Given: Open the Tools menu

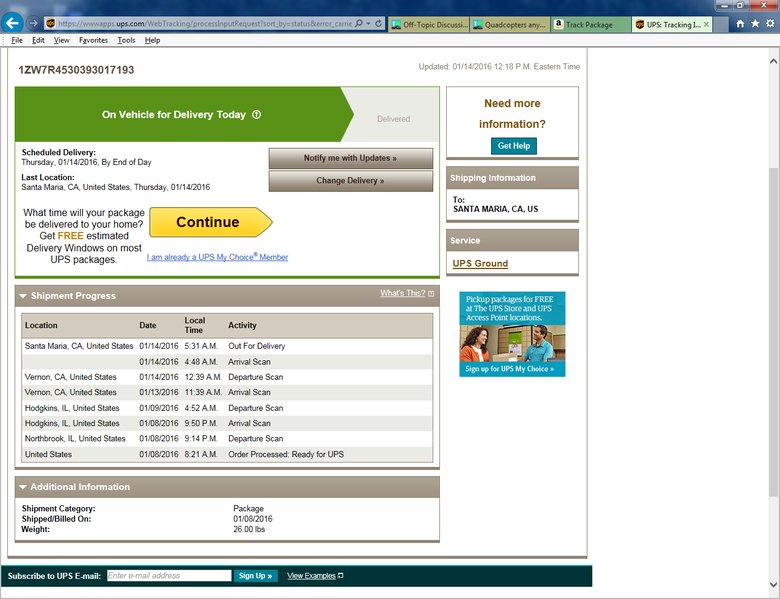Looking at the screenshot, I should pos(126,40).
